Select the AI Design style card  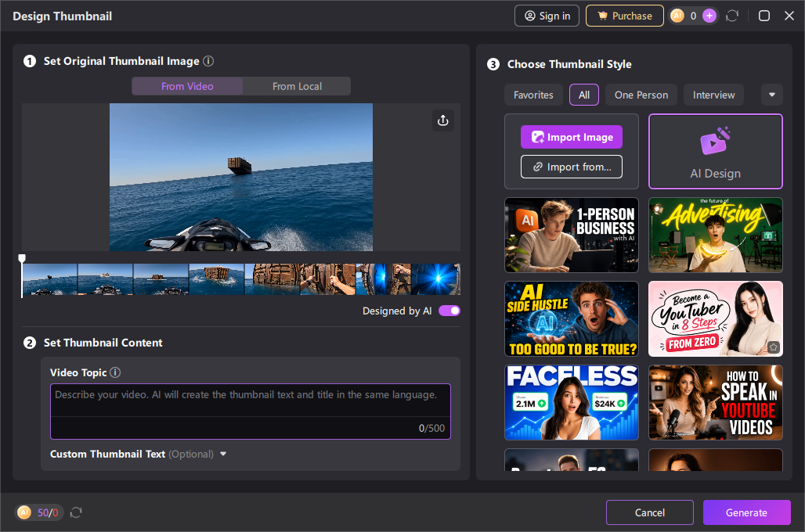716,151
